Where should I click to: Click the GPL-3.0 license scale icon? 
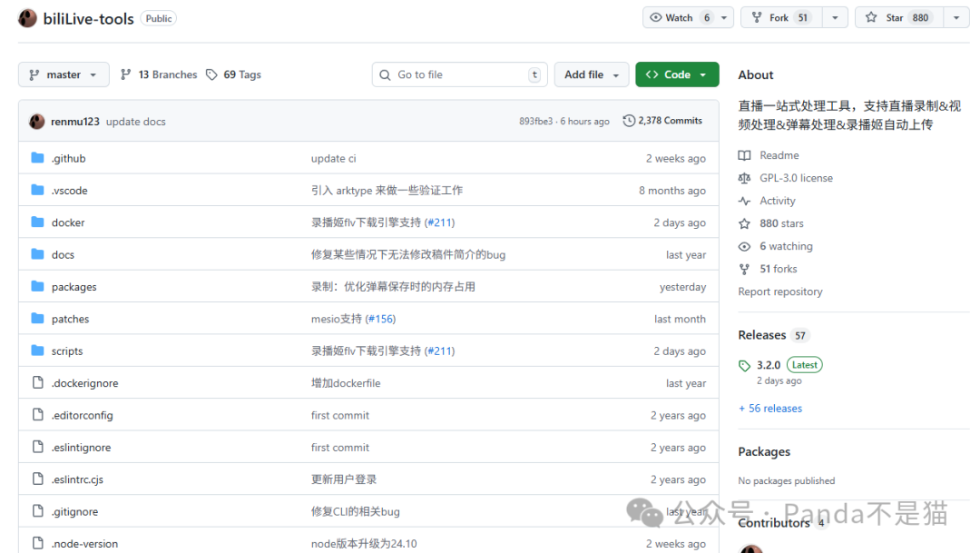pos(745,178)
